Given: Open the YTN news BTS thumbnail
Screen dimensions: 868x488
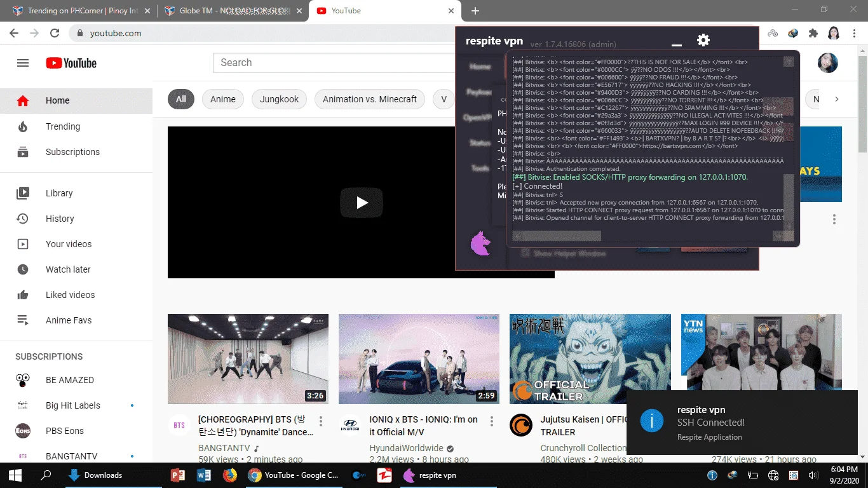Looking at the screenshot, I should (761, 352).
